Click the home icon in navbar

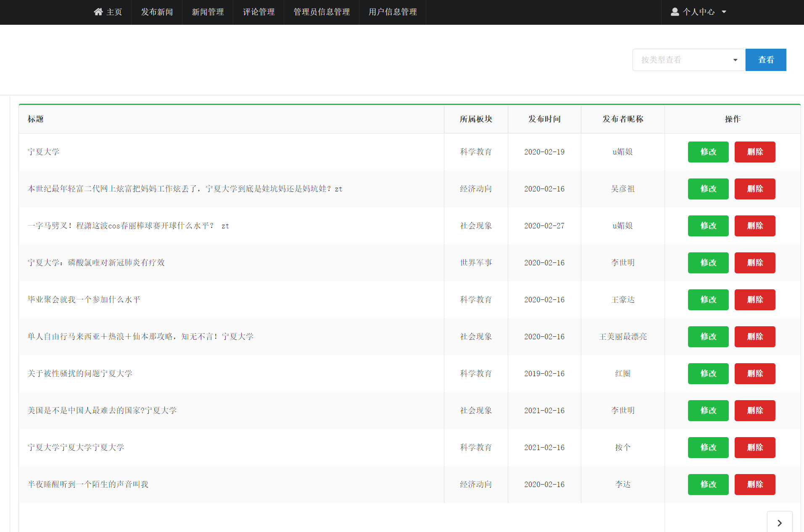[x=98, y=12]
